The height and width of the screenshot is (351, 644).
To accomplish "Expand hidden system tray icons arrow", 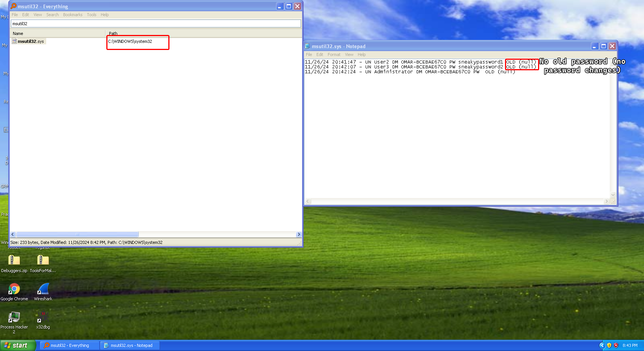I will click(602, 345).
